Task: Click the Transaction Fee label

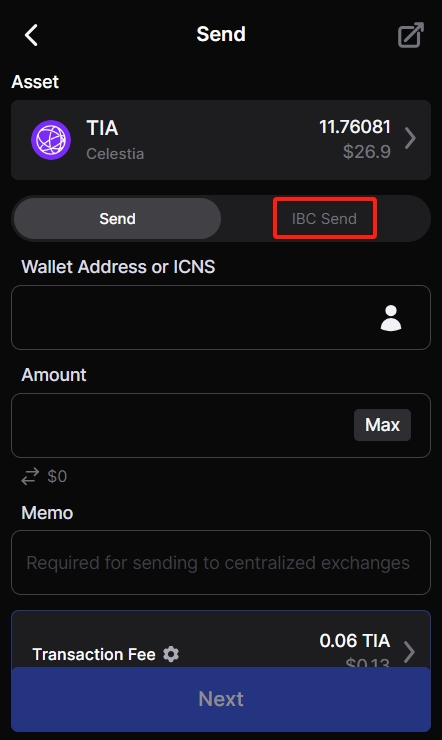Action: (x=94, y=654)
